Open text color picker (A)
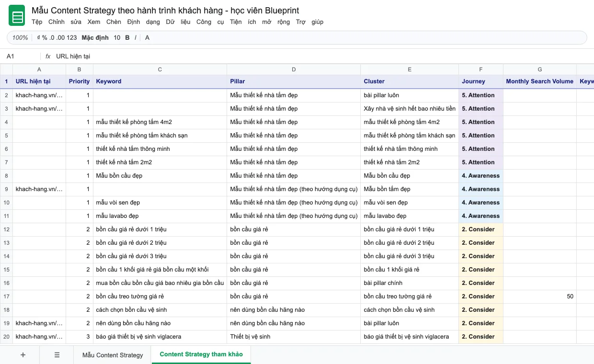Viewport: 594px width, 364px height. [x=147, y=38]
